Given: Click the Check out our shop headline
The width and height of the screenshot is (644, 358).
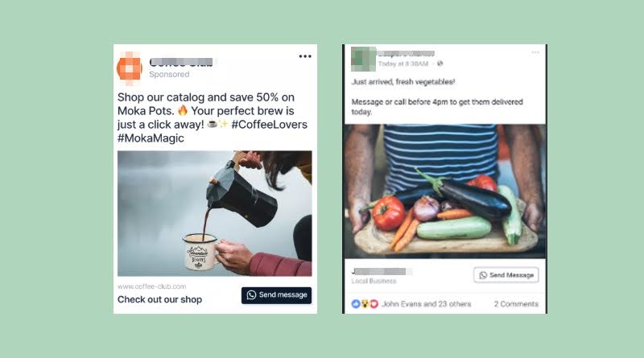Looking at the screenshot, I should point(159,299).
